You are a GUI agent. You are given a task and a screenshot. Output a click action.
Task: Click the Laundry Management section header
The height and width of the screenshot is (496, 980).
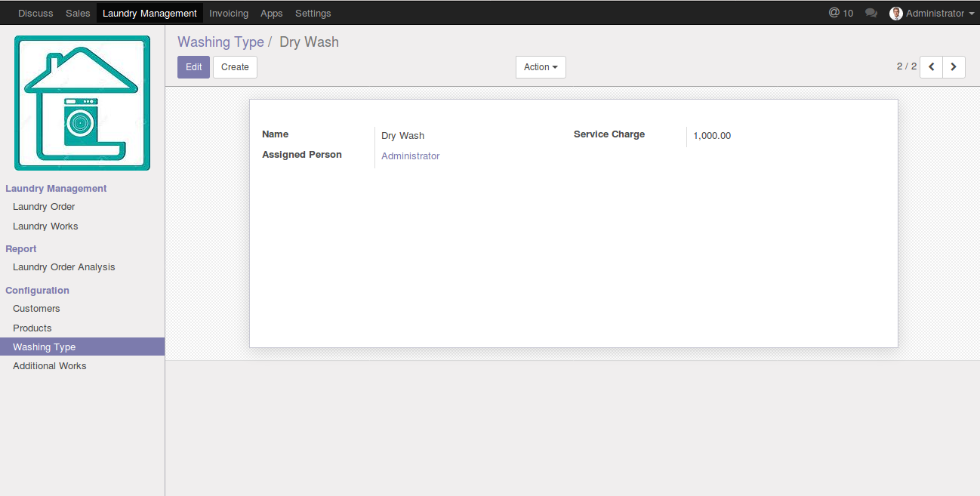pos(56,189)
